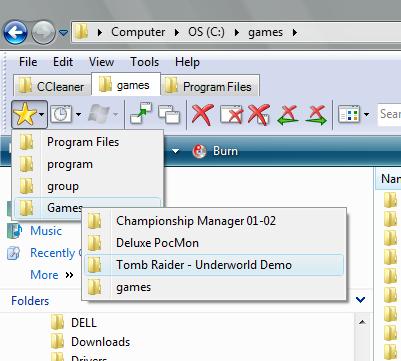Select group in the favorites menu
This screenshot has width=401, height=361.
[88, 186]
